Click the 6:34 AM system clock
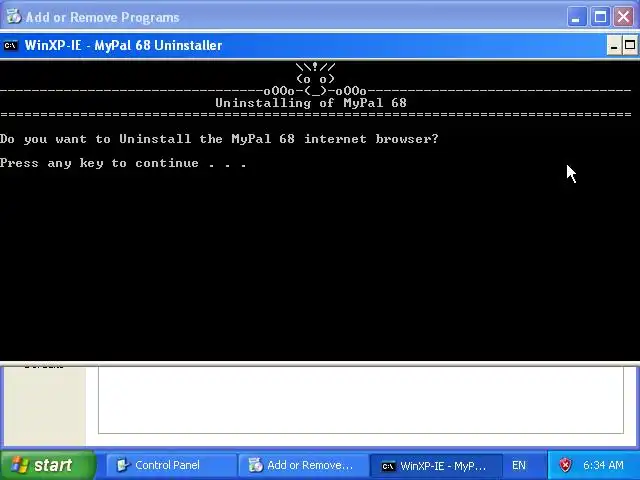 coord(603,465)
